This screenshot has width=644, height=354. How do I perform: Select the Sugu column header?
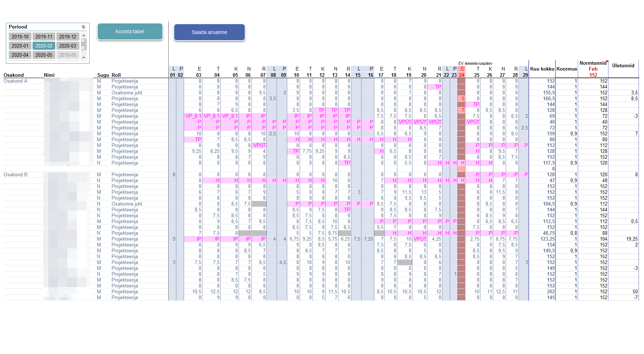click(x=103, y=75)
